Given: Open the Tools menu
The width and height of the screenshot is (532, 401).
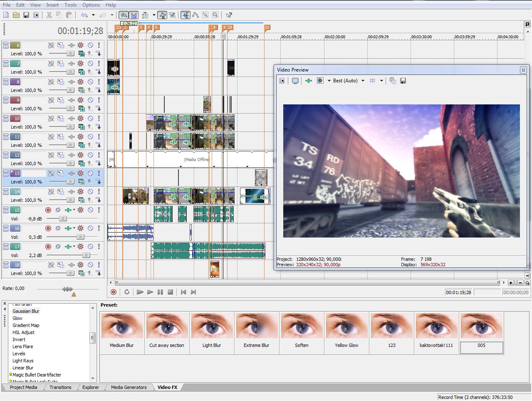Looking at the screenshot, I should pyautogui.click(x=70, y=5).
